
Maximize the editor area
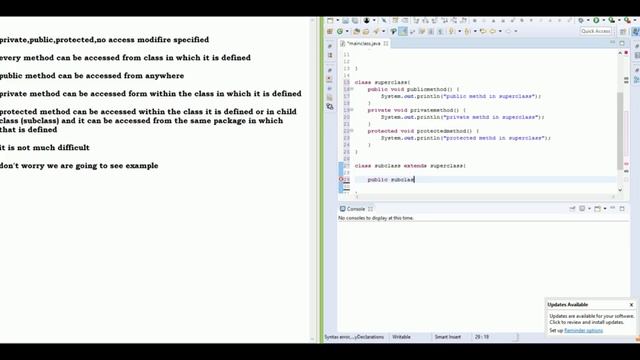(622, 43)
